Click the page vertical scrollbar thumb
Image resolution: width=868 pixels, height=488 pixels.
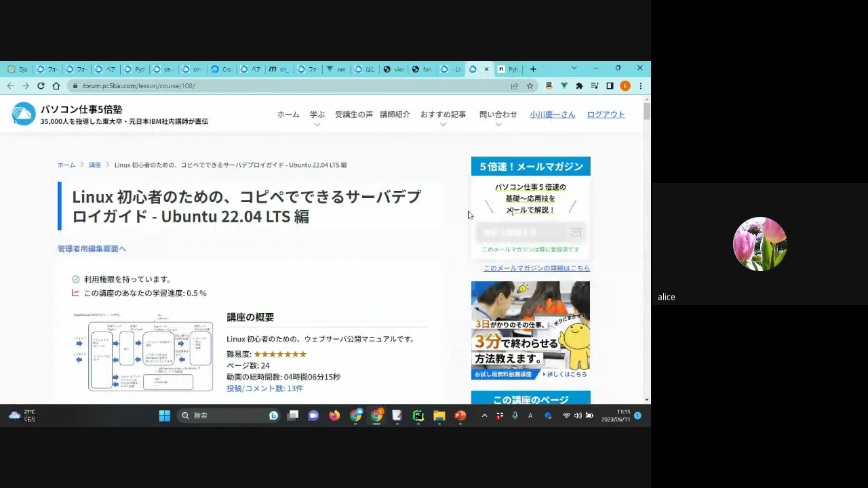tap(647, 112)
